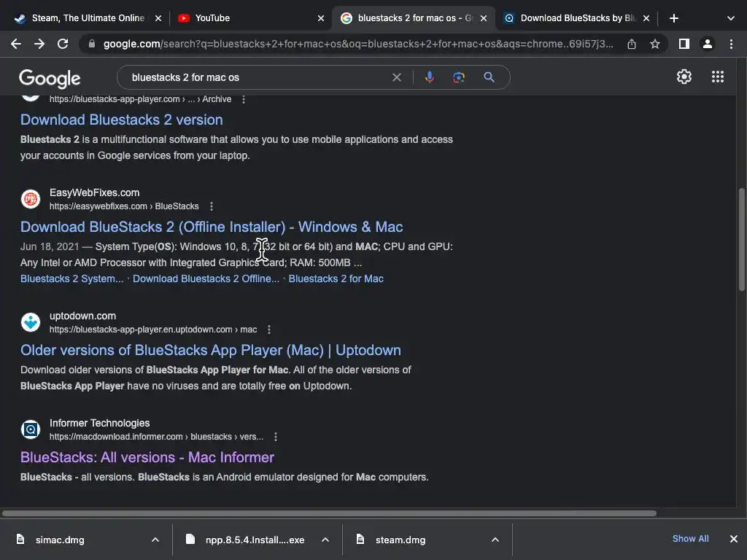
Task: Open the simac.dmg downloaded file
Action: pos(60,540)
